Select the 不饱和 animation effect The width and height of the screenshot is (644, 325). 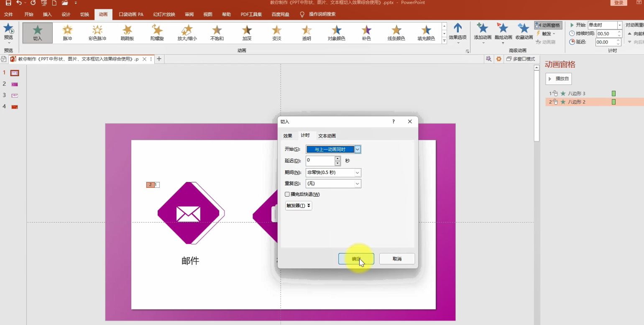pyautogui.click(x=217, y=33)
